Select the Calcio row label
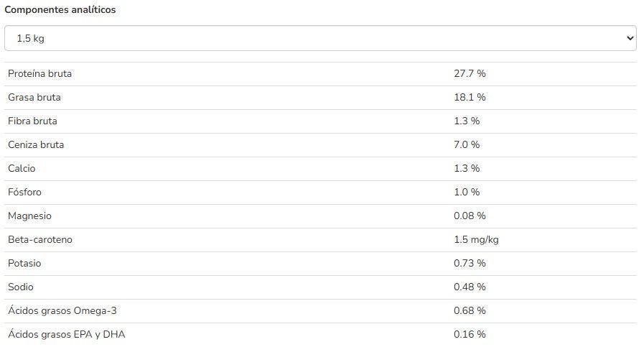This screenshot has width=644, height=347. [22, 169]
